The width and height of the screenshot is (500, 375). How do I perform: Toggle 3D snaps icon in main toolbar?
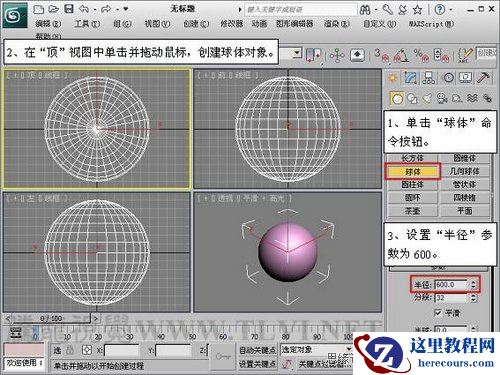coord(382,56)
